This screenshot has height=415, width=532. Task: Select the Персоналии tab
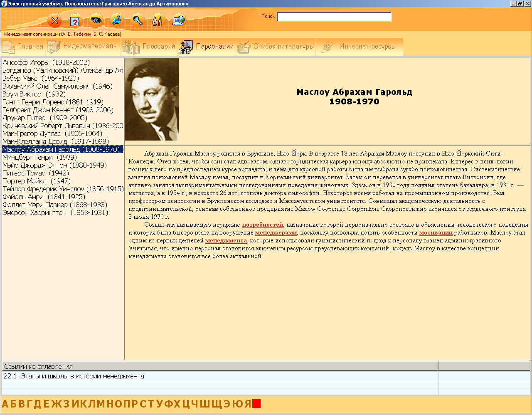coord(207,47)
